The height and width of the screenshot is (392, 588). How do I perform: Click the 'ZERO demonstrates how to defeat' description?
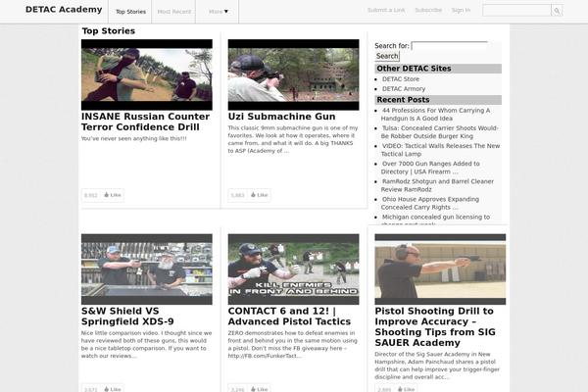(x=292, y=344)
